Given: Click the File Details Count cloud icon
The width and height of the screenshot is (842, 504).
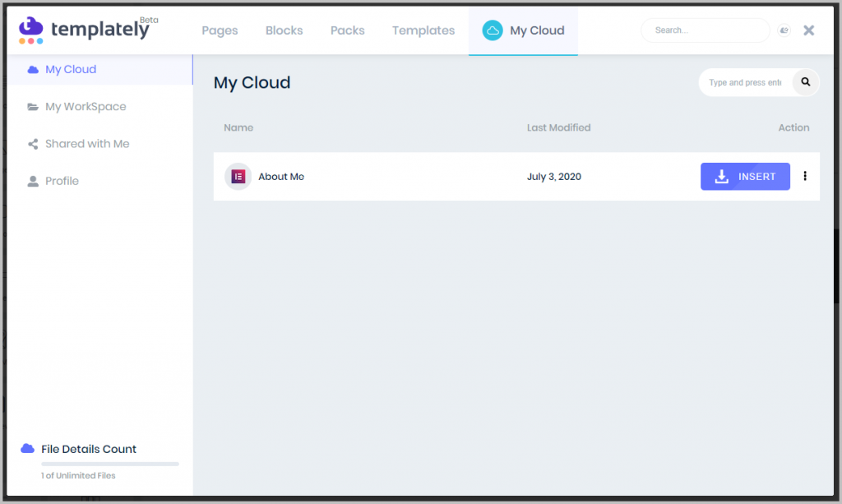Looking at the screenshot, I should coord(27,448).
